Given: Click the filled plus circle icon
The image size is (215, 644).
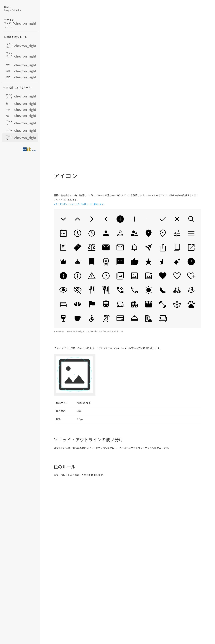Looking at the screenshot, I should [120, 219].
